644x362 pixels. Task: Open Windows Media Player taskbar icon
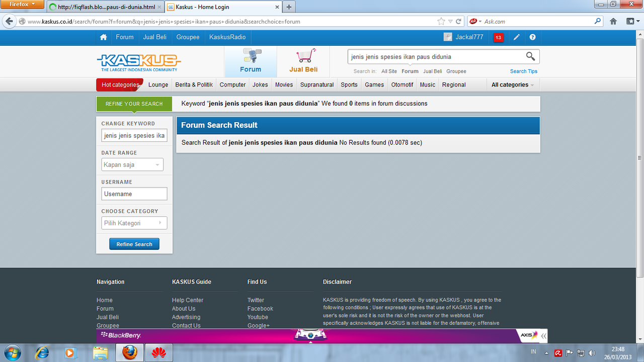click(70, 353)
